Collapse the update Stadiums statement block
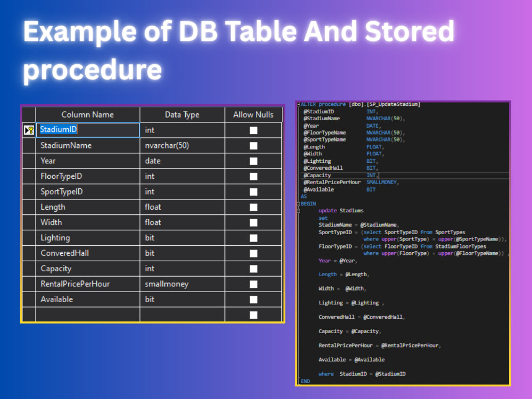The width and height of the screenshot is (532, 399). [298, 211]
